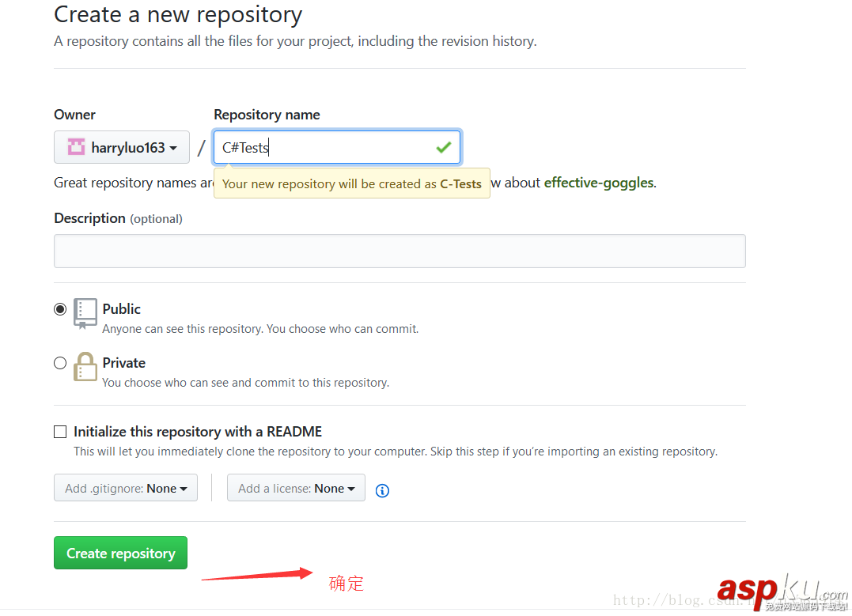Click the Description (optional) label

pos(118,218)
